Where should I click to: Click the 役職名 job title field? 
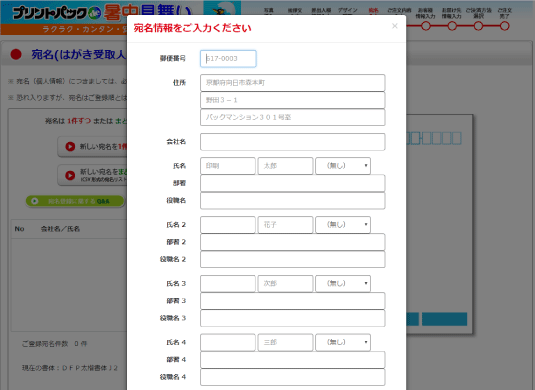click(293, 201)
